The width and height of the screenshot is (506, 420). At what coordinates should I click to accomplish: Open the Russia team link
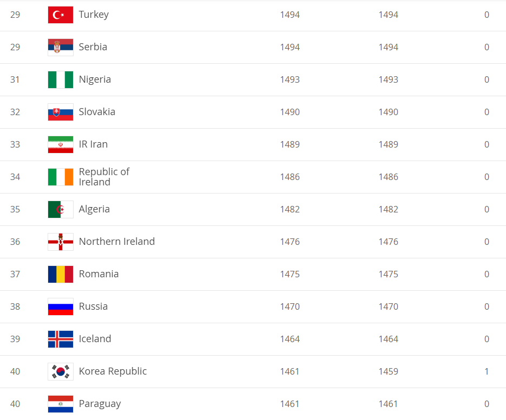tap(93, 306)
